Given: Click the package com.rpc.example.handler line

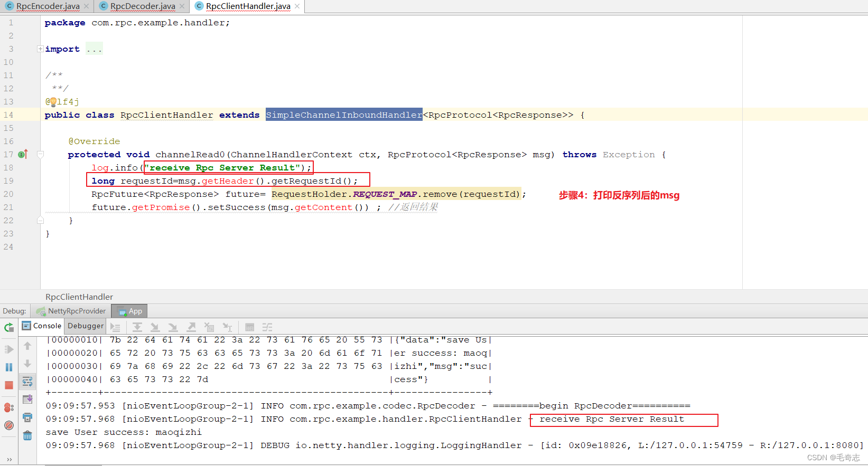Looking at the screenshot, I should click(137, 23).
